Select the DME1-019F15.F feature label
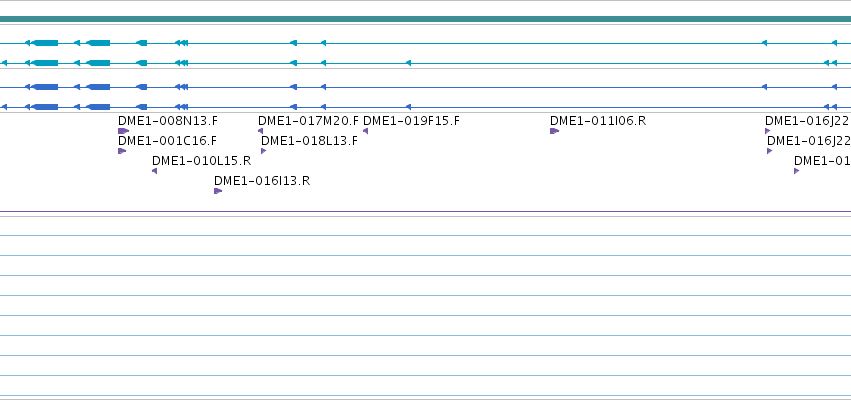 pos(411,121)
